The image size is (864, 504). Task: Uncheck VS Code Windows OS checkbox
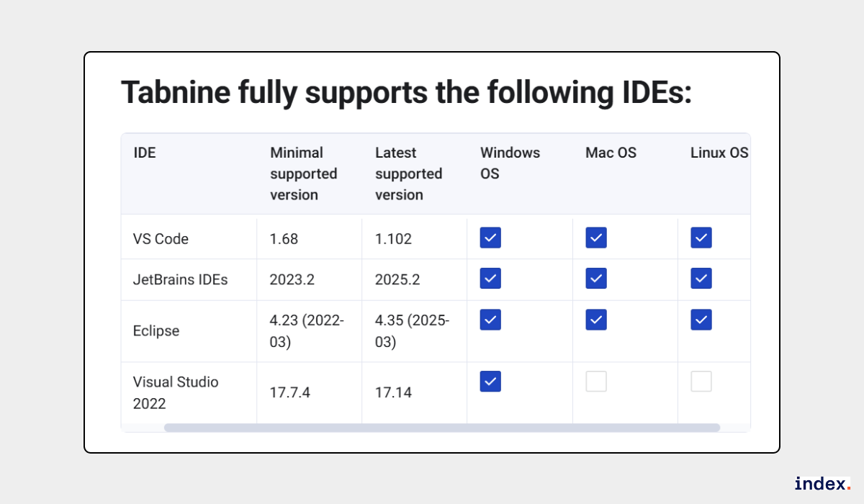click(490, 238)
